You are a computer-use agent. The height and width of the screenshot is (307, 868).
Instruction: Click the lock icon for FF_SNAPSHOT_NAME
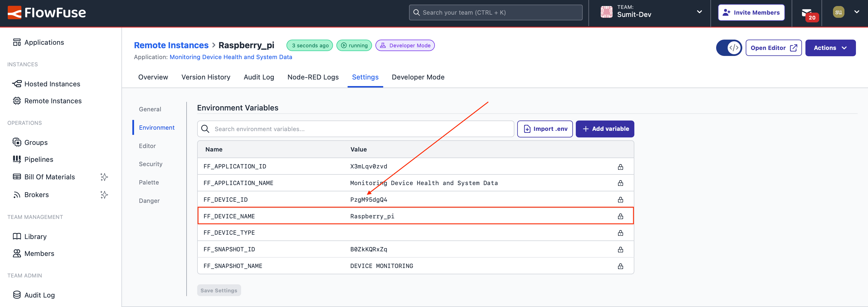pos(620,266)
